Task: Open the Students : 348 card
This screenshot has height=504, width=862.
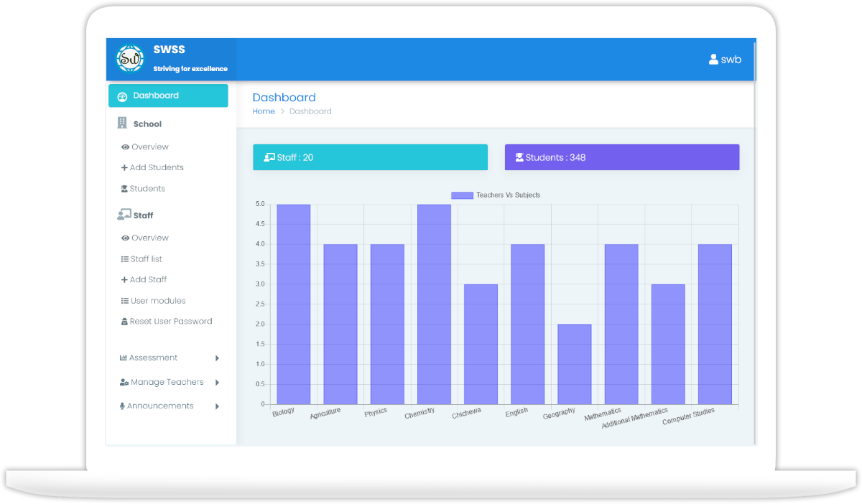Action: tap(621, 157)
